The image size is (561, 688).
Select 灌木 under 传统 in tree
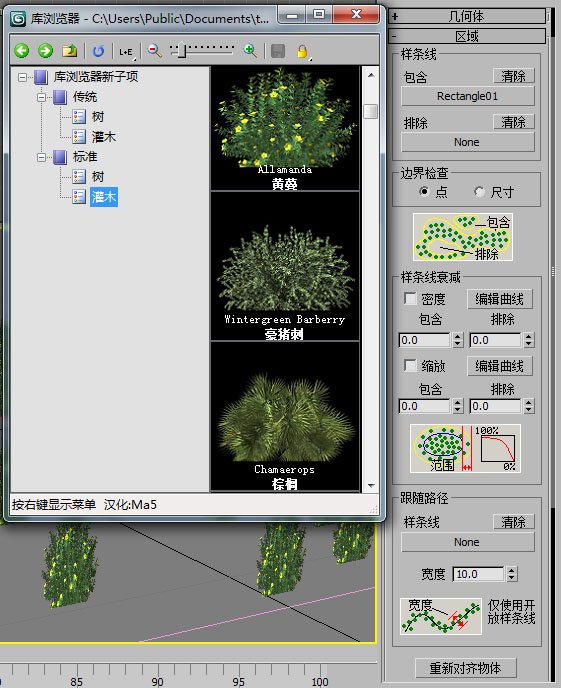104,137
